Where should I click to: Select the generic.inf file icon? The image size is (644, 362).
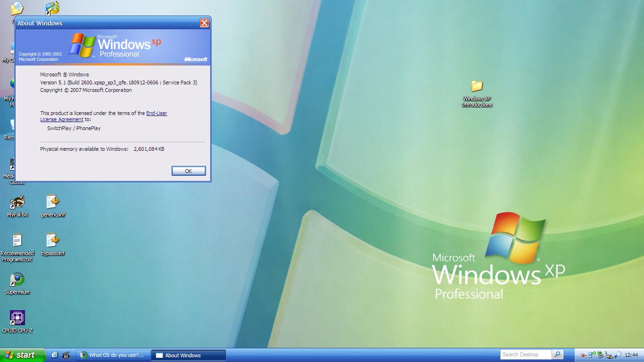53,206
